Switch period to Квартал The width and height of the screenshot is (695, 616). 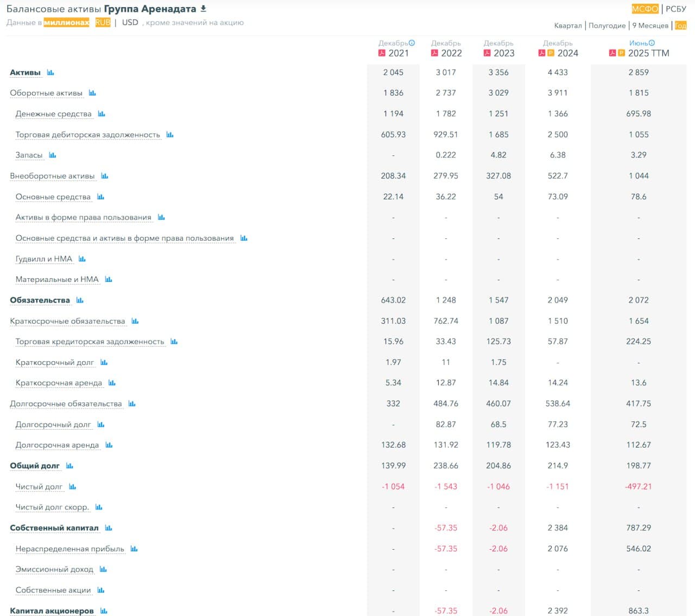click(567, 26)
